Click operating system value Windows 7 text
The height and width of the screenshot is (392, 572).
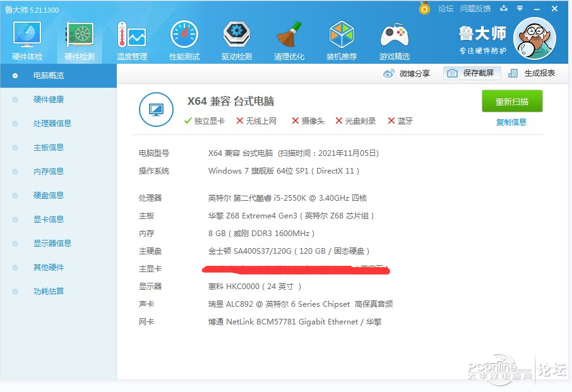[283, 171]
